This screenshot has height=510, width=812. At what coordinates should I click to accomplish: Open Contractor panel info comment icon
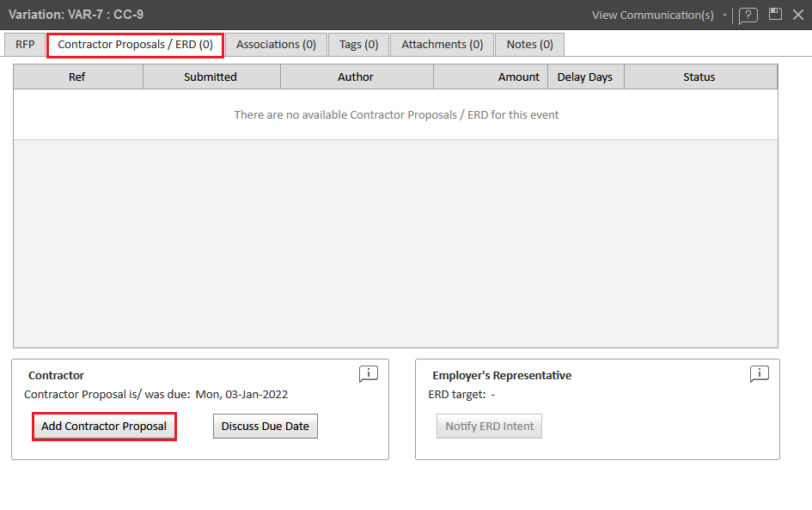[368, 374]
